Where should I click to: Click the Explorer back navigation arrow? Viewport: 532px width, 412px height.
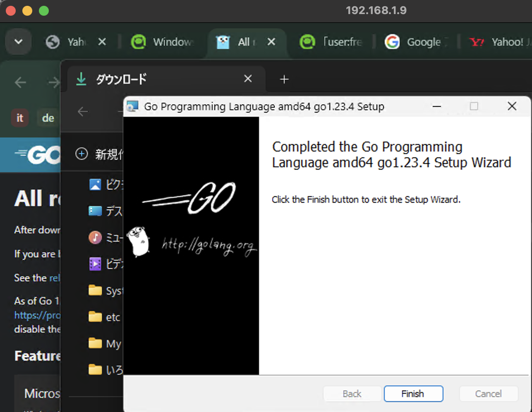point(82,111)
